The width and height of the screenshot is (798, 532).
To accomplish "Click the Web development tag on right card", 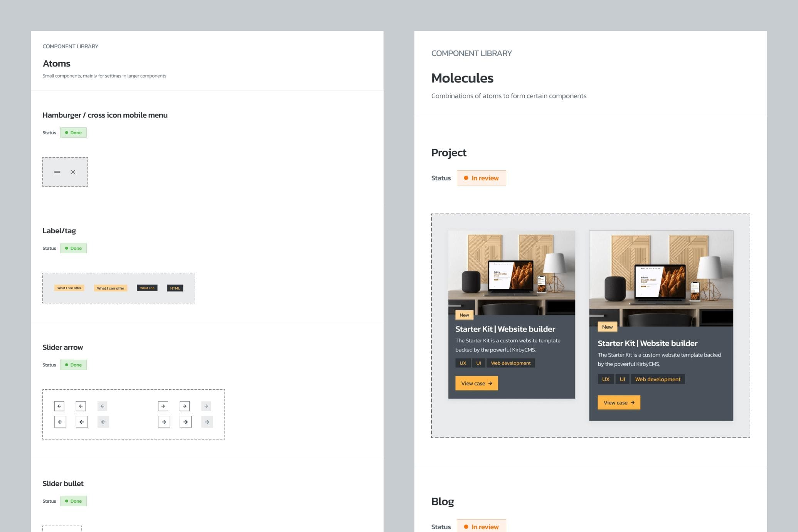I will (657, 379).
